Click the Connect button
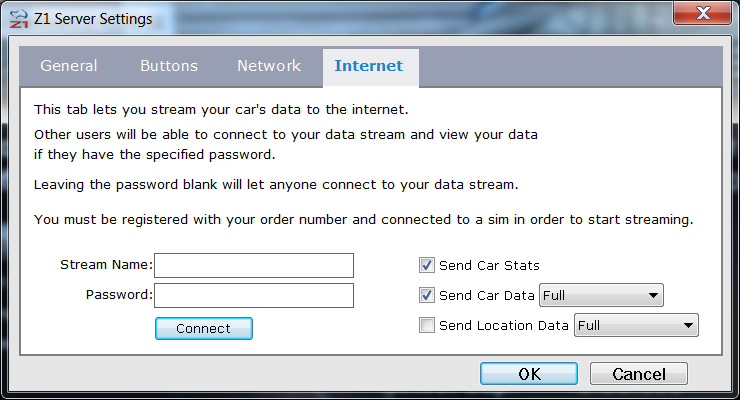The height and width of the screenshot is (400, 740). [x=204, y=328]
